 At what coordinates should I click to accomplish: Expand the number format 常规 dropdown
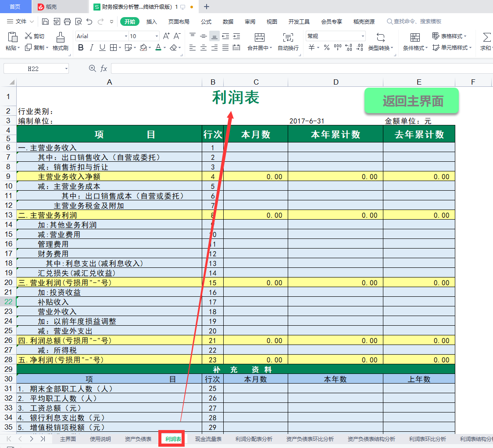click(x=363, y=36)
